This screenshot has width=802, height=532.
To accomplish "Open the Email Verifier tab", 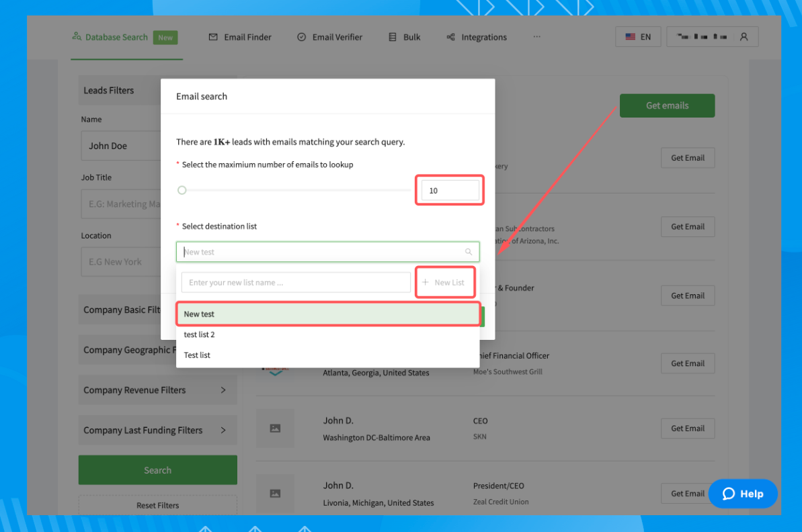I will point(330,38).
